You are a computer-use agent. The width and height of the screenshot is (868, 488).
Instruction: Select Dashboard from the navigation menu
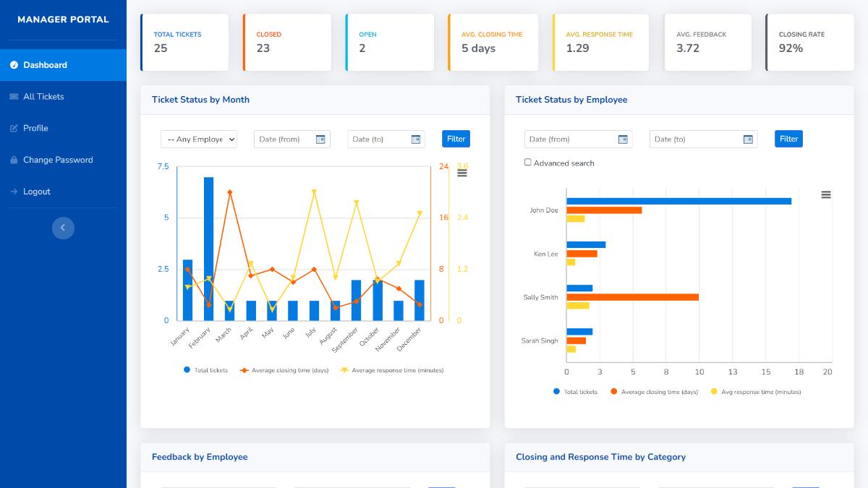click(43, 65)
